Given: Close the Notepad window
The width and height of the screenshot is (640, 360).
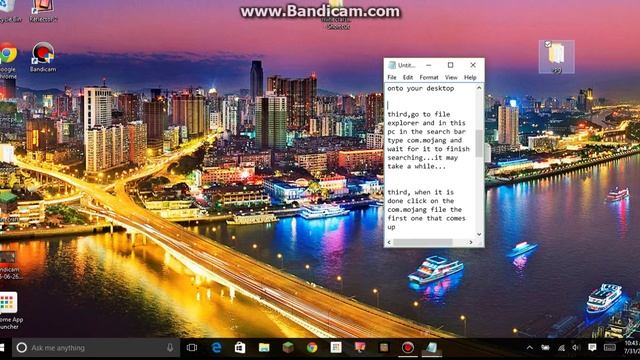Looking at the screenshot, I should [473, 65].
